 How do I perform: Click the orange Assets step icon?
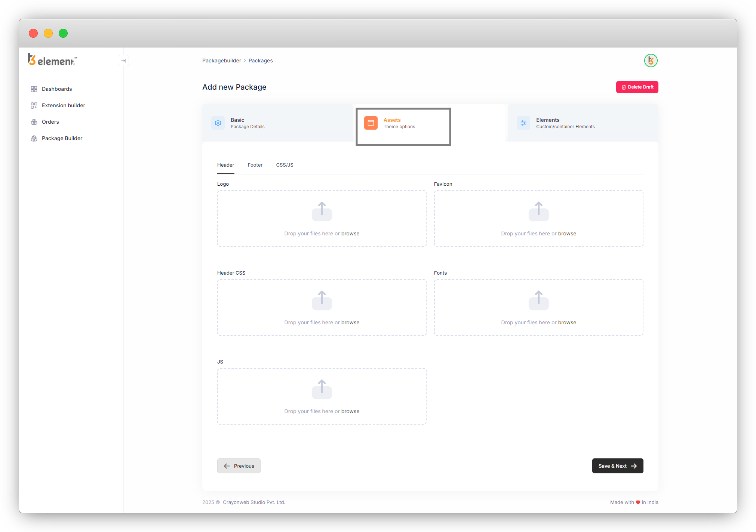(x=371, y=123)
